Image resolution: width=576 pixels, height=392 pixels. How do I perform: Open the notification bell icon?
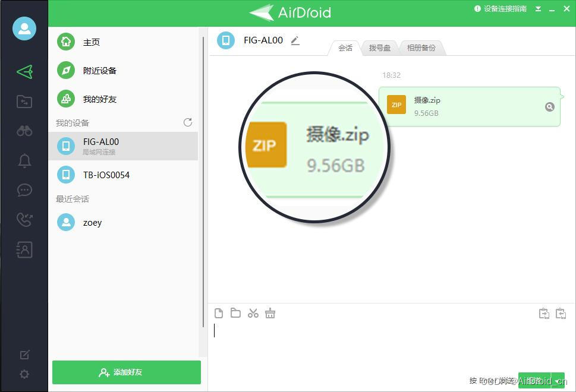coord(24,160)
